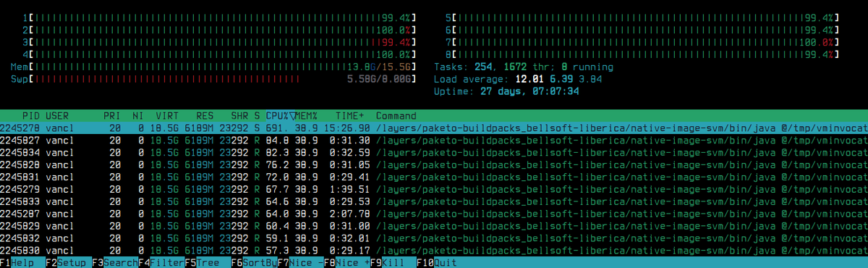Sort by the PRI column header

(x=112, y=116)
